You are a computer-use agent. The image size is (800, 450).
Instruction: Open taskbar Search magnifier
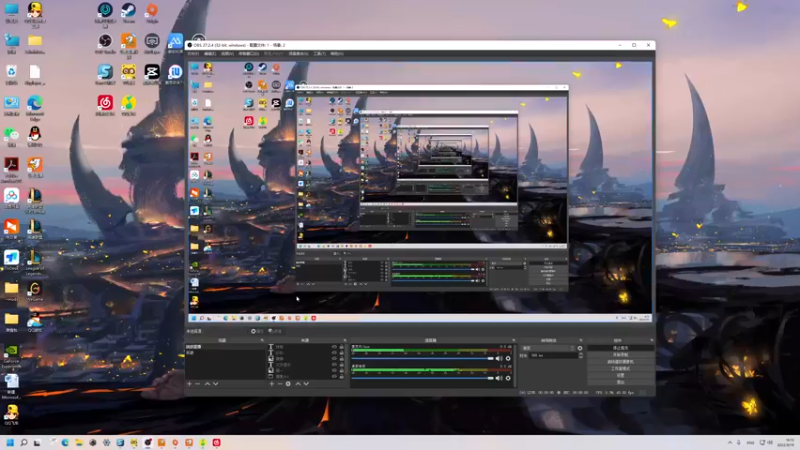coord(23,442)
